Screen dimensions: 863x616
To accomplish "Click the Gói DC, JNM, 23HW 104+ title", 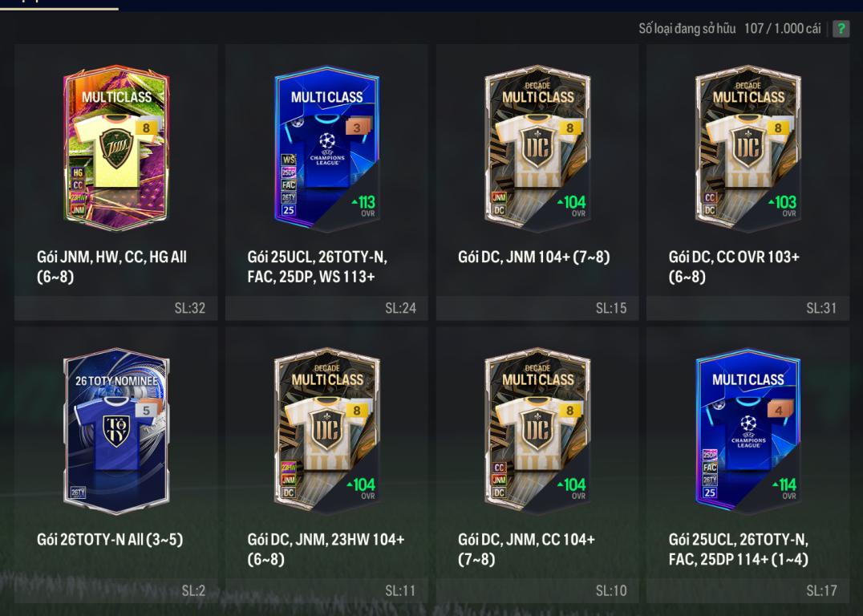I will pos(326,549).
